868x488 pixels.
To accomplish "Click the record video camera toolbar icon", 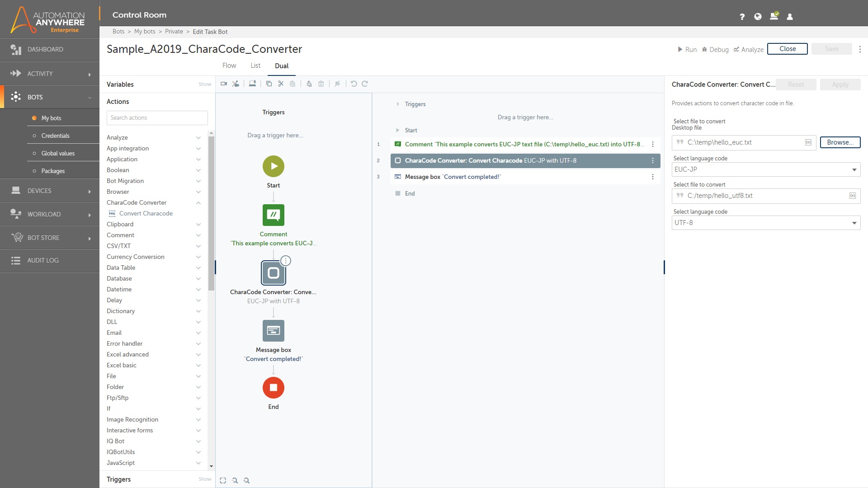I will (224, 84).
